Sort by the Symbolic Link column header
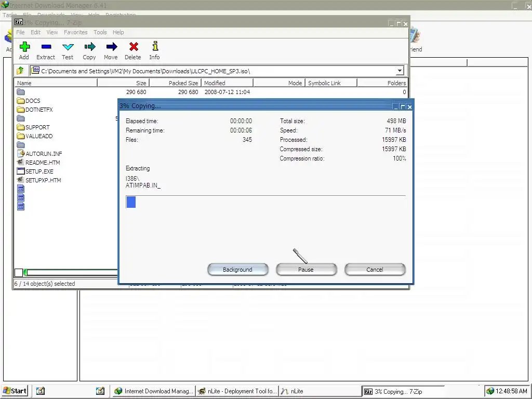Image resolution: width=532 pixels, height=399 pixels. pyautogui.click(x=331, y=83)
